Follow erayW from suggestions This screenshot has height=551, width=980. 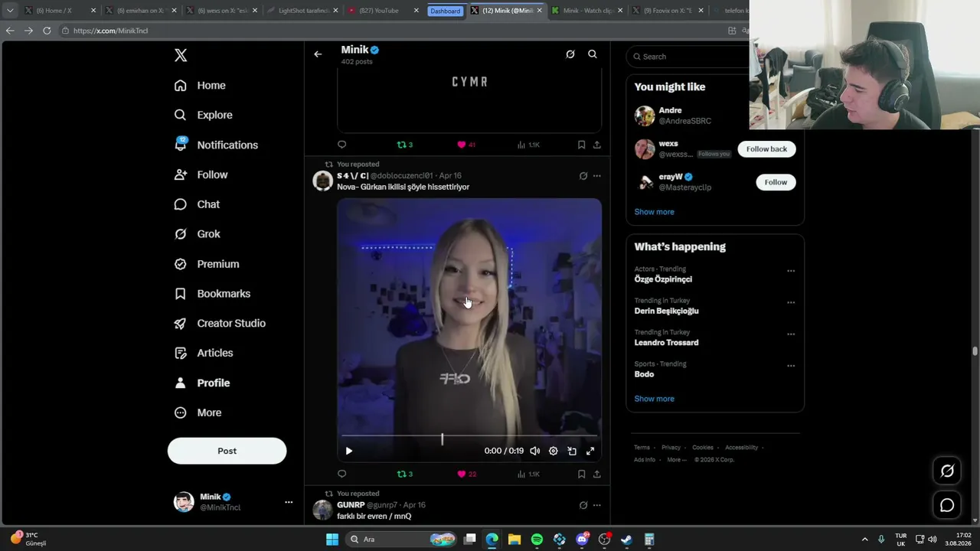tap(776, 182)
